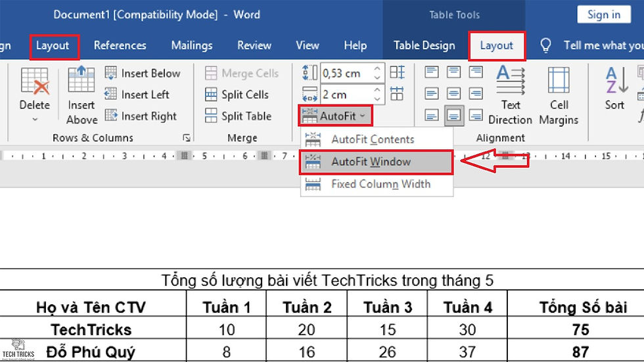Click Insert Right

tap(141, 116)
